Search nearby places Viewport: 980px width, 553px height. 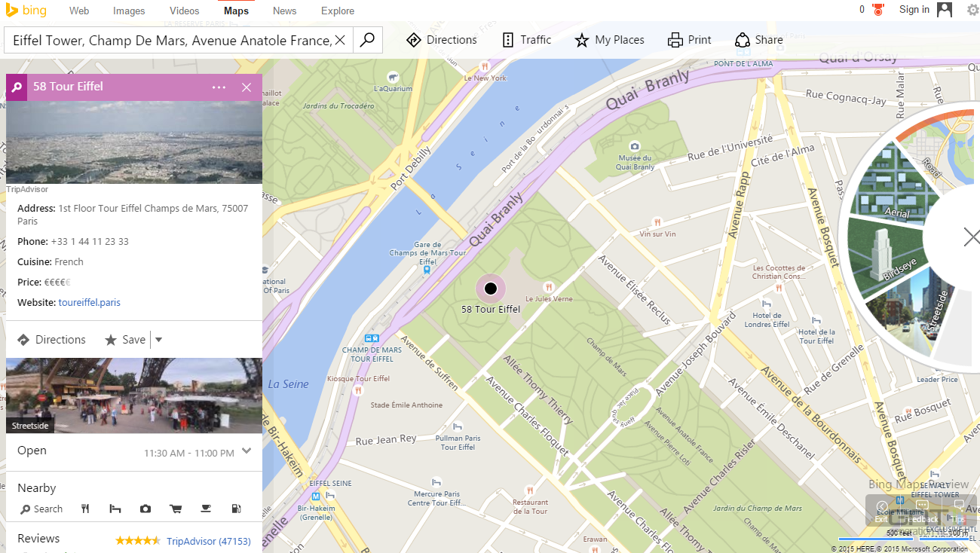click(x=41, y=509)
